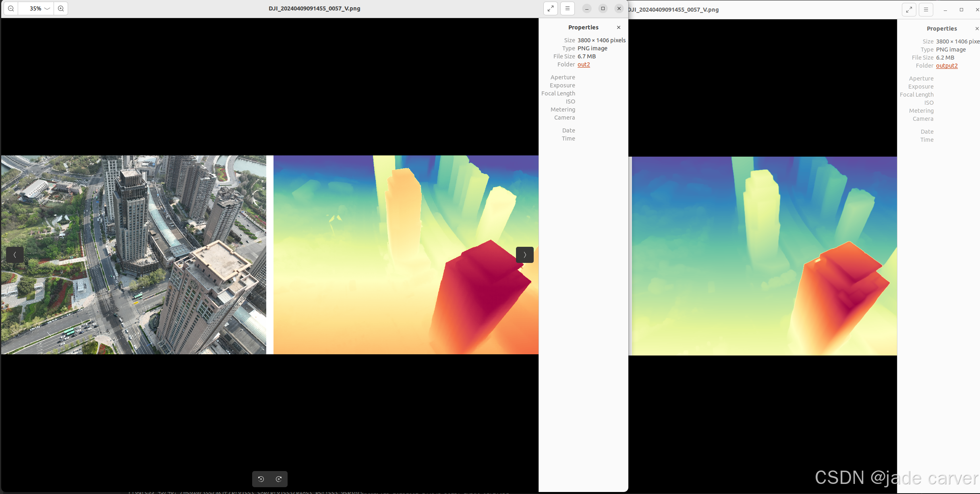Open hamburger menu in left viewer
980x494 pixels.
click(568, 8)
